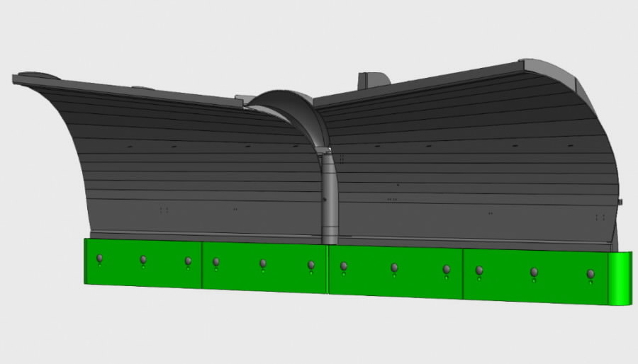Image resolution: width=638 pixels, height=364 pixels.
Task: Click the middle bolt of leftmost green segment
Action: click(x=143, y=259)
